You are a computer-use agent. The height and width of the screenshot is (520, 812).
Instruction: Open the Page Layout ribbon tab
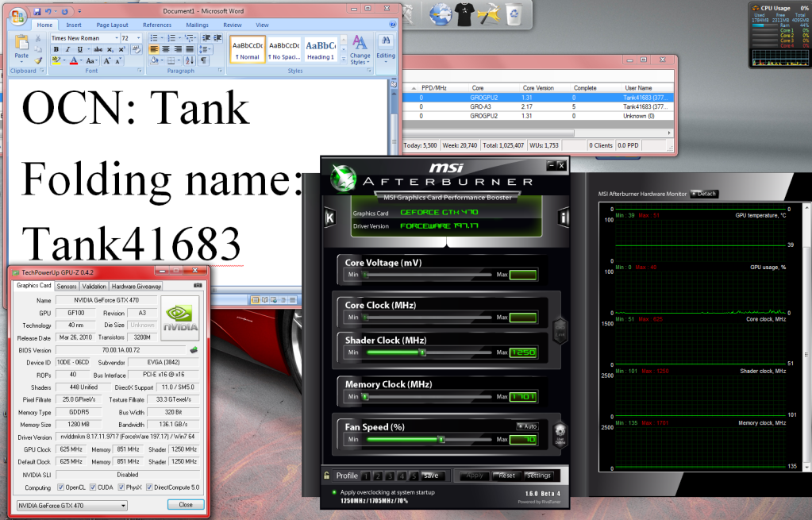pyautogui.click(x=112, y=25)
